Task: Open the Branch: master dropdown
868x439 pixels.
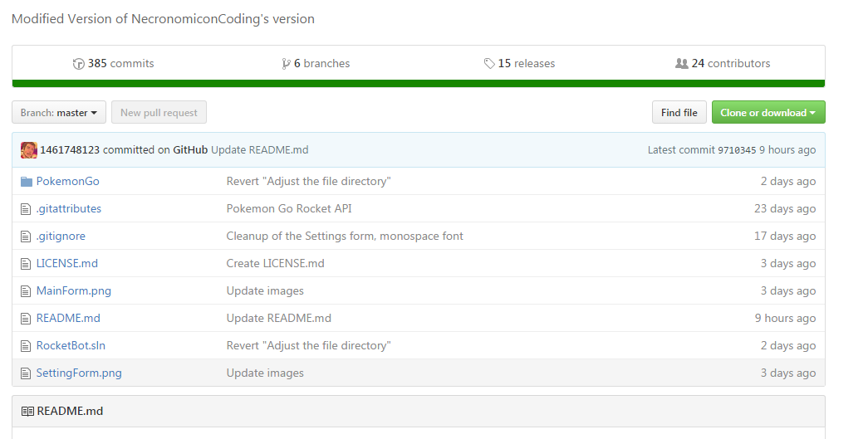Action: click(59, 113)
